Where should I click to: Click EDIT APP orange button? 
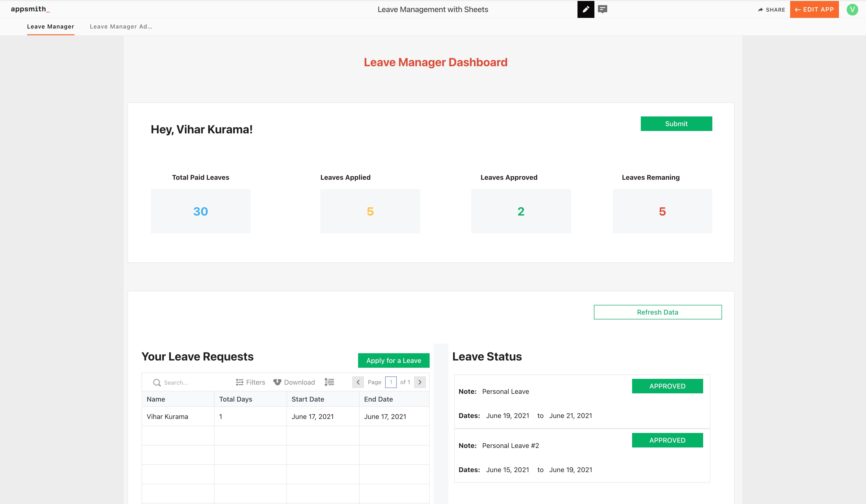(814, 10)
